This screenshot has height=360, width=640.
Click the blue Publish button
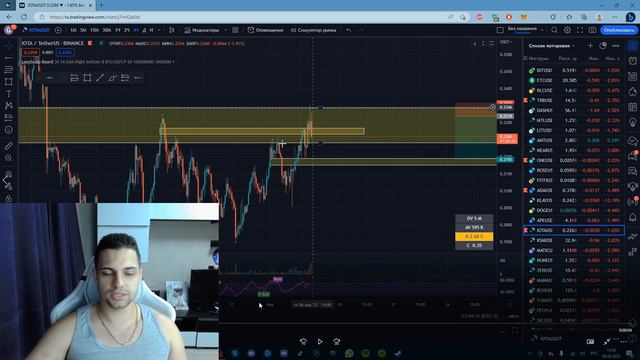(618, 30)
